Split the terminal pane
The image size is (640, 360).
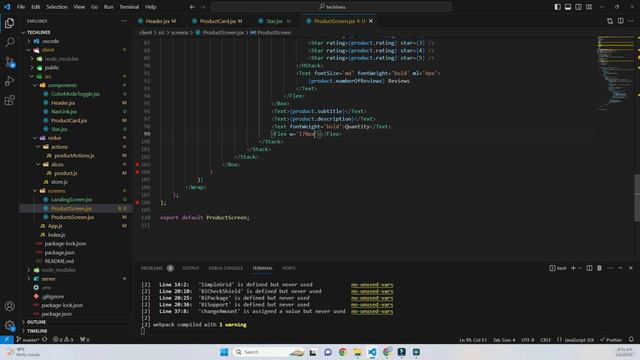tap(589, 268)
